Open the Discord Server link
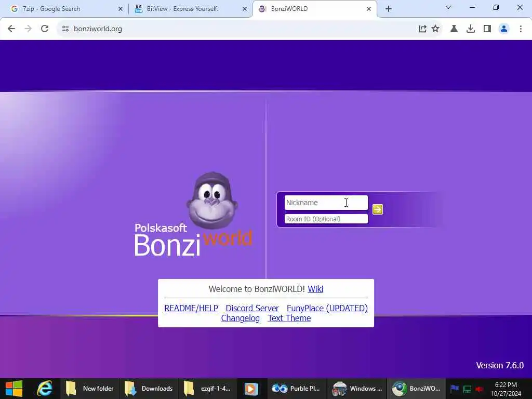 pyautogui.click(x=252, y=308)
